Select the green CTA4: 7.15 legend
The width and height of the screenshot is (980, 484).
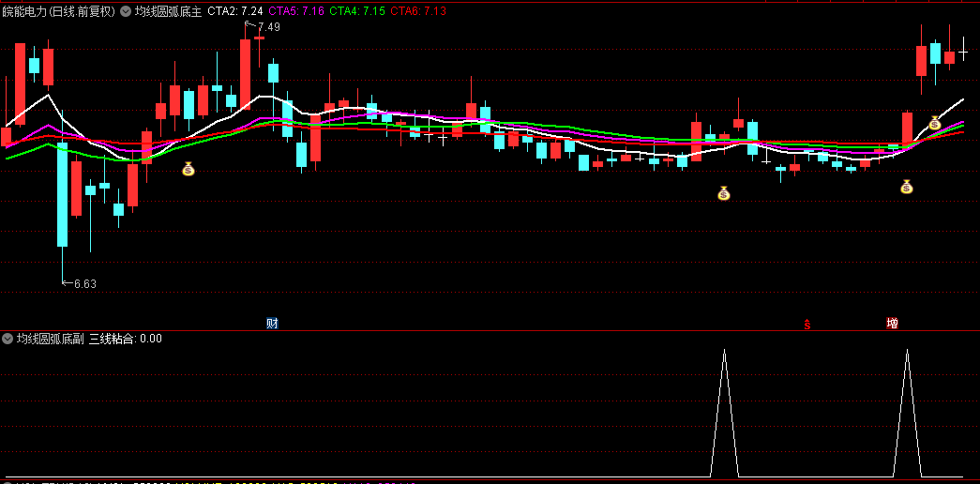[356, 10]
